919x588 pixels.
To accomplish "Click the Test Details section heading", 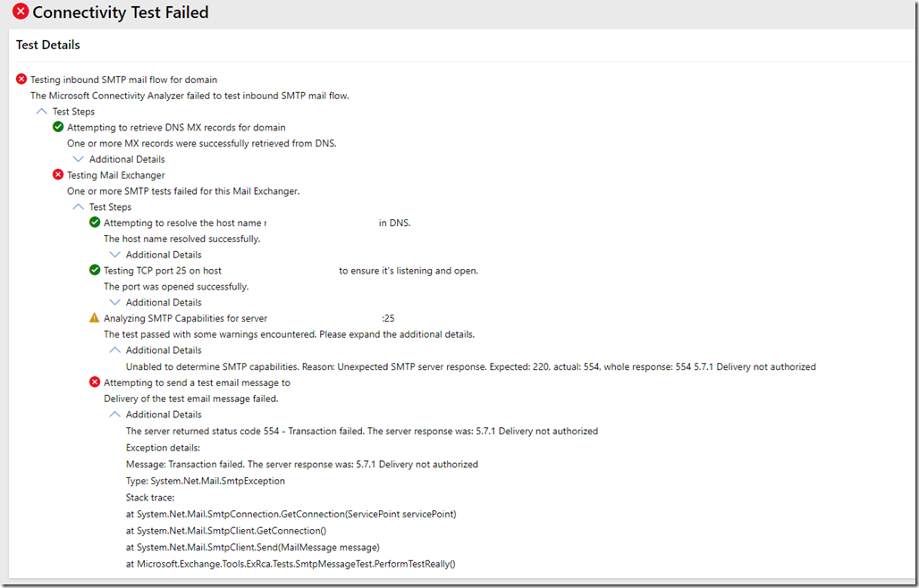I will pyautogui.click(x=48, y=45).
